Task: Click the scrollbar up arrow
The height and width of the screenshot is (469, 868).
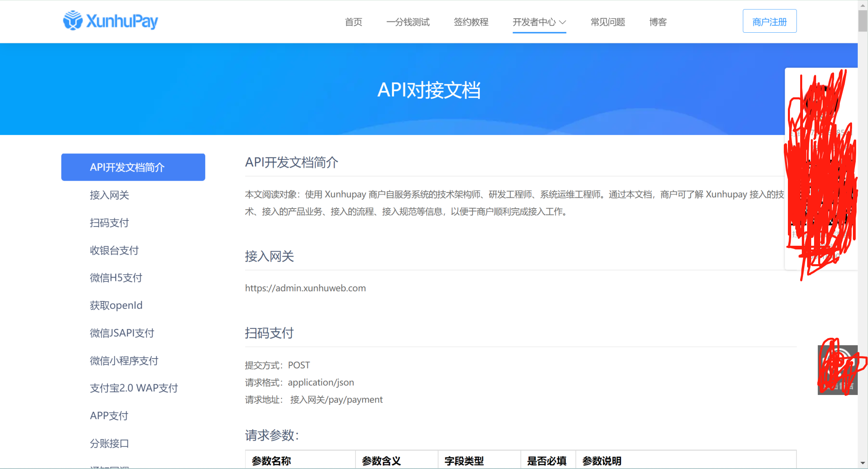Action: click(x=863, y=5)
